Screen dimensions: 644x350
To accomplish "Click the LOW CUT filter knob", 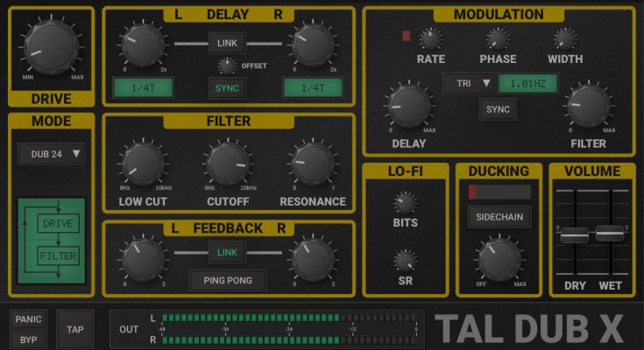I will coord(141,164).
